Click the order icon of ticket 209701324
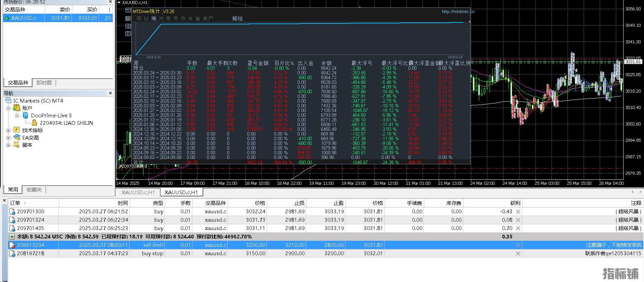 (x=12, y=220)
